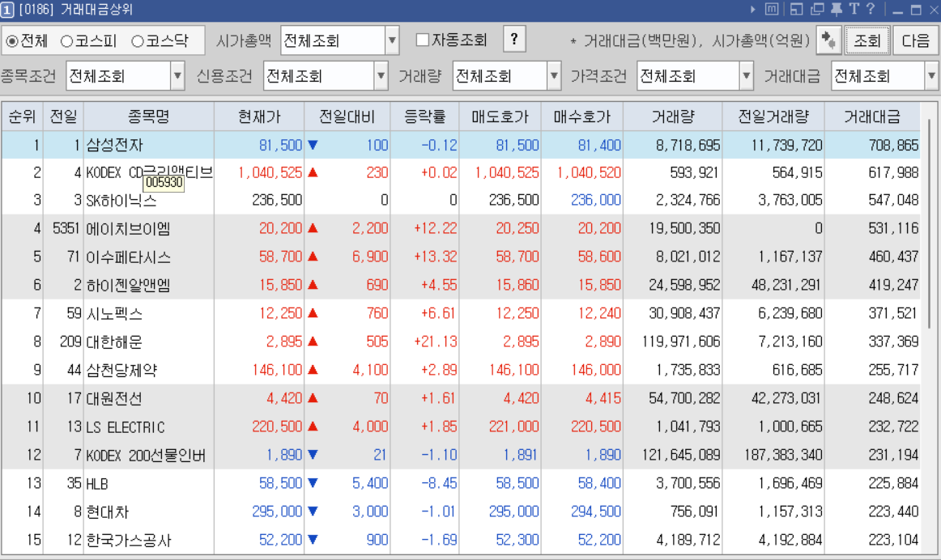Click the ? button next to 자동조회
This screenshot has height=560, width=941.
[514, 40]
